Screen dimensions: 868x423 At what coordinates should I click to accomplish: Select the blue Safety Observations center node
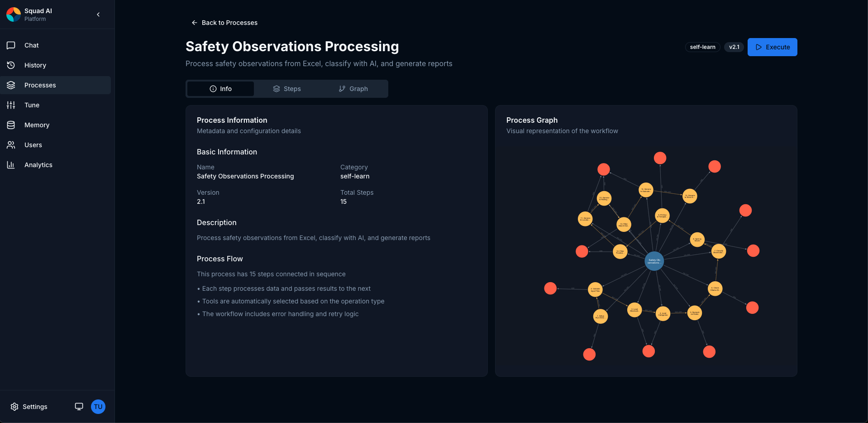click(x=654, y=261)
